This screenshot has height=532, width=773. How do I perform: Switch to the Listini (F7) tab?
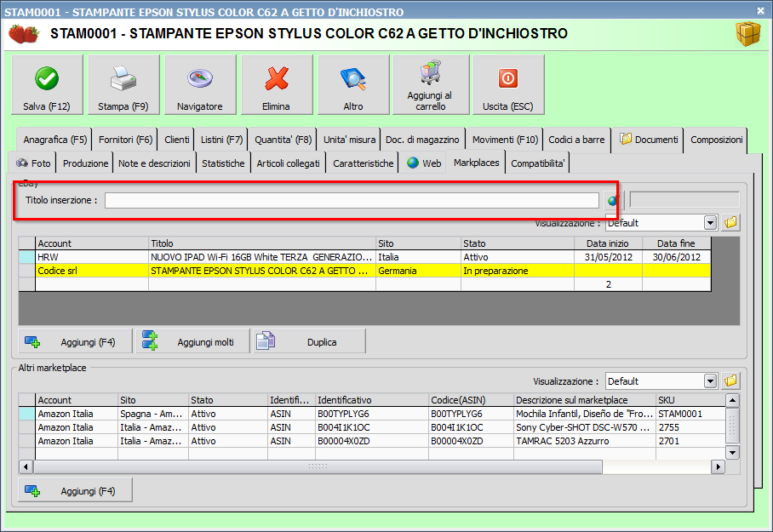pyautogui.click(x=221, y=140)
